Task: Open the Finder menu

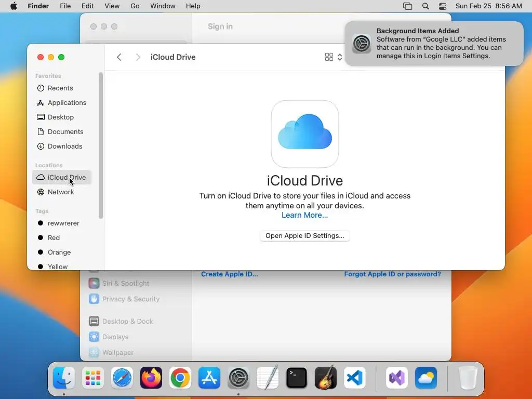Action: pos(38,6)
